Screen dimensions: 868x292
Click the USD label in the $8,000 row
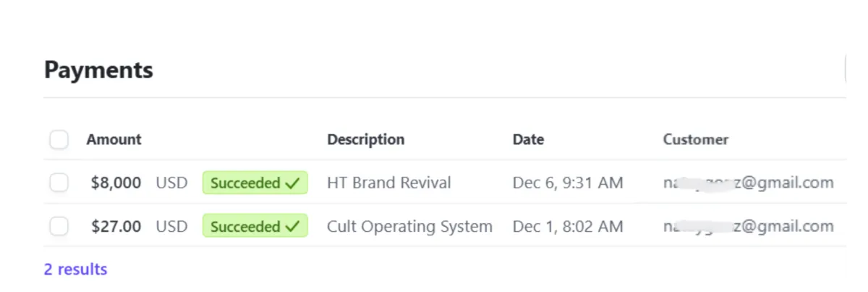tap(171, 183)
